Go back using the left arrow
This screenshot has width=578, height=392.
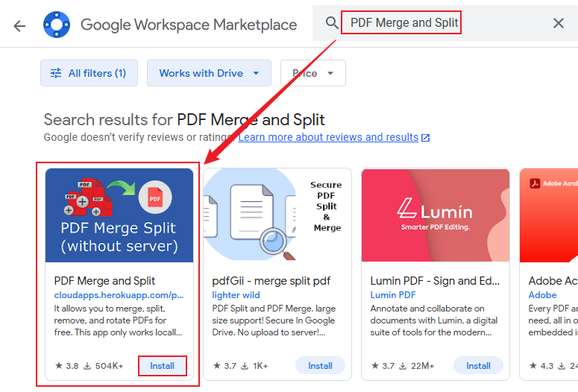click(19, 25)
